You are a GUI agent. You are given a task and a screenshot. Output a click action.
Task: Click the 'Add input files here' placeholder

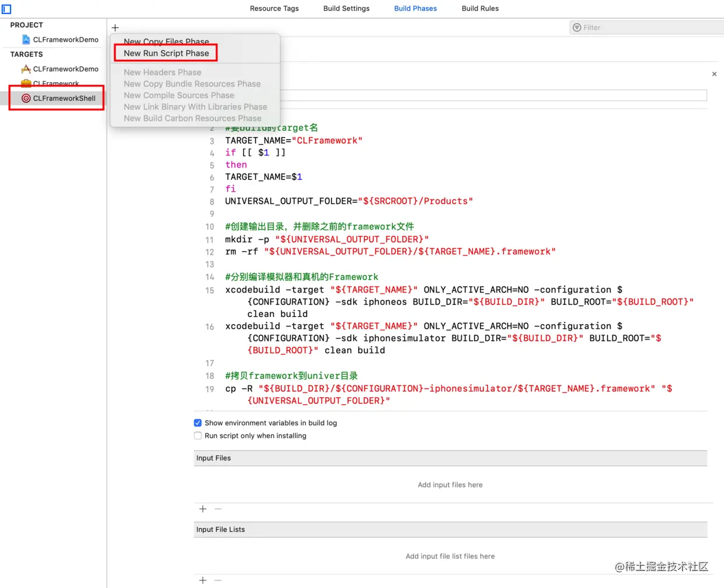(450, 485)
